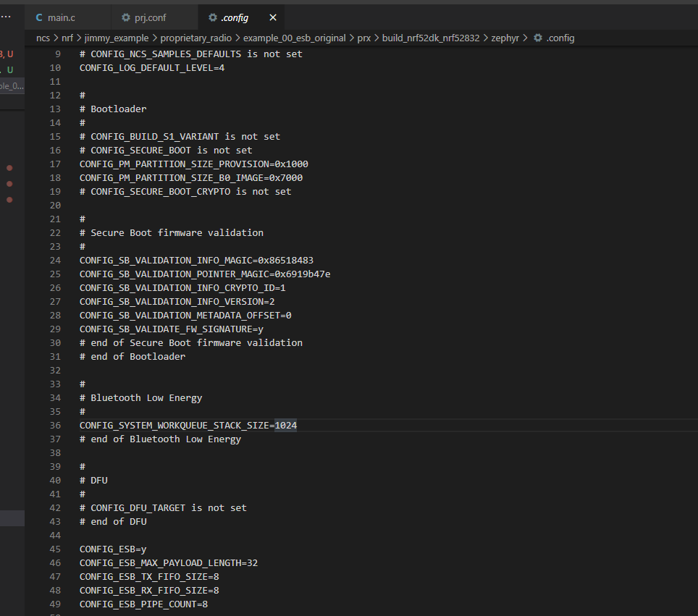This screenshot has height=616, width=698.
Task: Select example_00_esb_original in the breadcrumb
Action: tap(295, 38)
